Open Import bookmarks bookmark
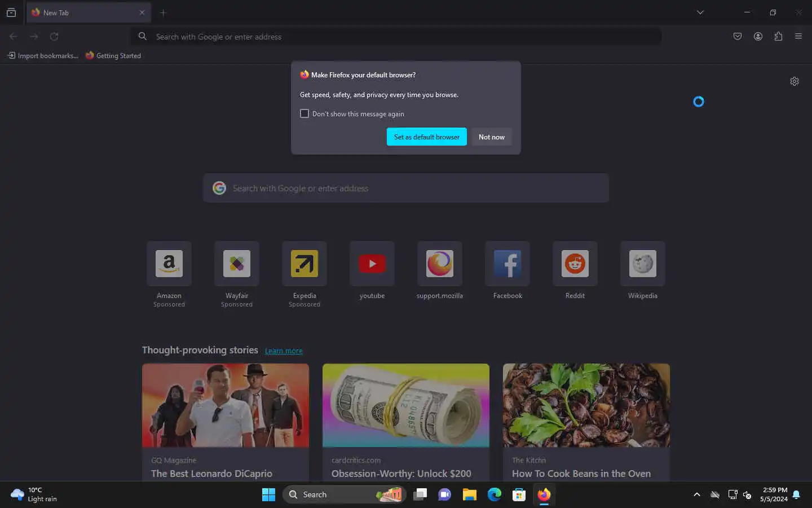 (43, 55)
